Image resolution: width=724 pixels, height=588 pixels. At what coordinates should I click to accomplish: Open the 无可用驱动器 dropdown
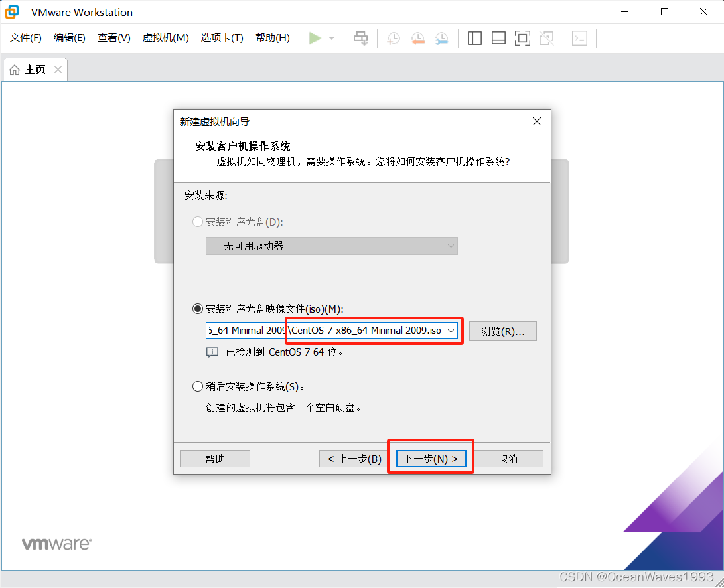332,246
